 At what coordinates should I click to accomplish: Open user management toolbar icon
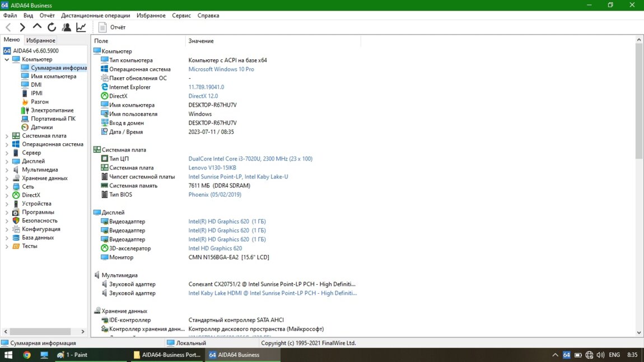[67, 27]
